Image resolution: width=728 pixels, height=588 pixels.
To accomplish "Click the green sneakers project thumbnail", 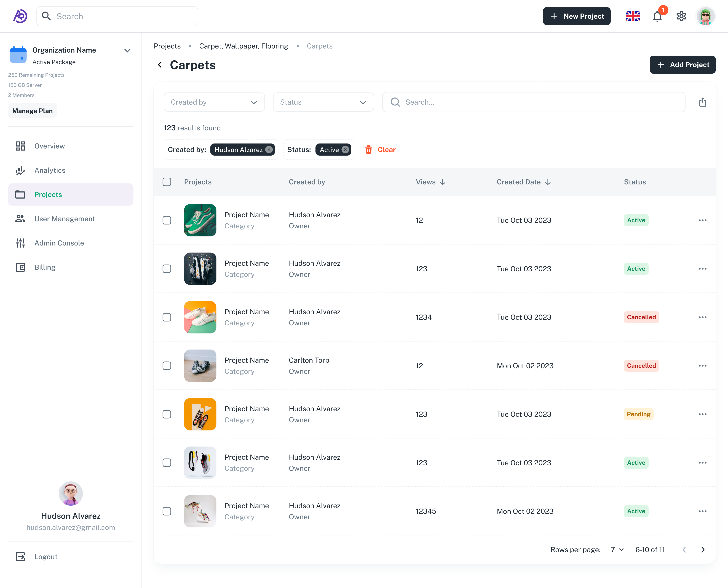I will [200, 220].
